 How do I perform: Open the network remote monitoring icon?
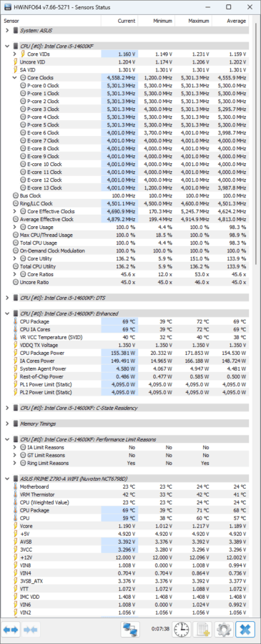click(x=130, y=629)
